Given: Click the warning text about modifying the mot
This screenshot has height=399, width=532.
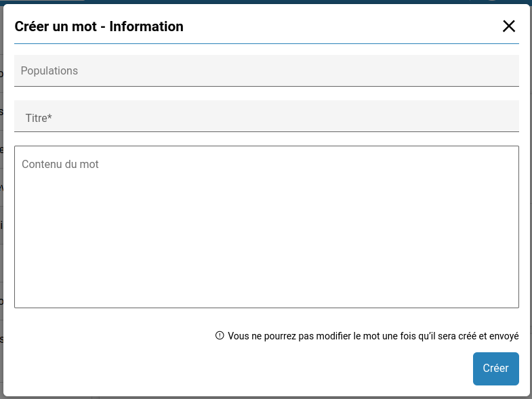Looking at the screenshot, I should coord(373,335).
